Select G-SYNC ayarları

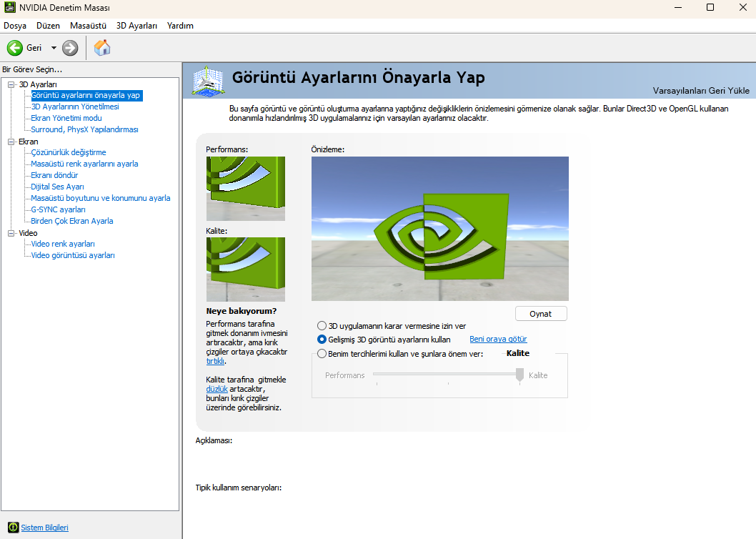coord(58,209)
